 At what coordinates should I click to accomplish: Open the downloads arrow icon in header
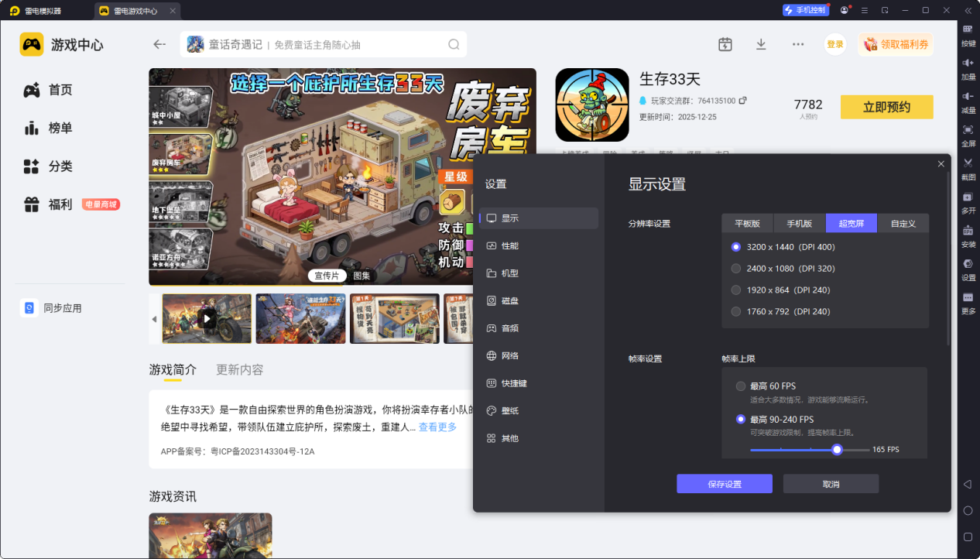pyautogui.click(x=761, y=44)
